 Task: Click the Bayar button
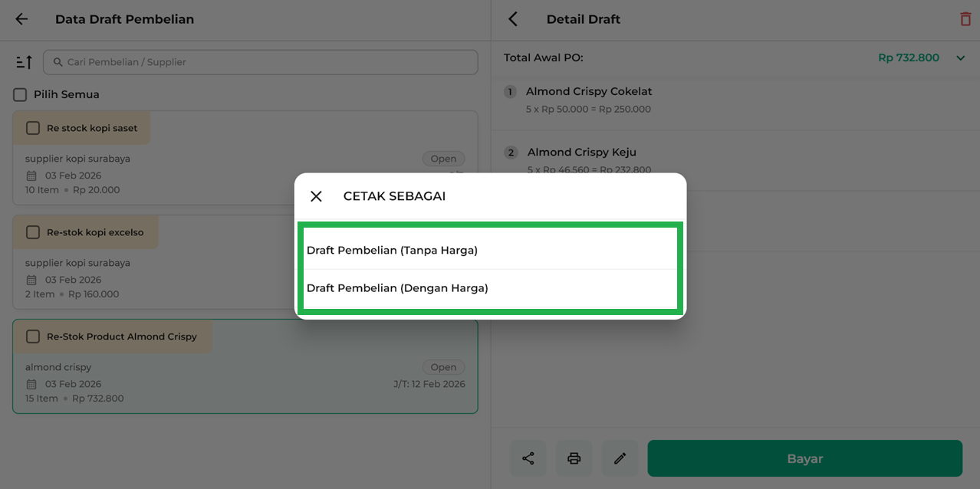804,458
